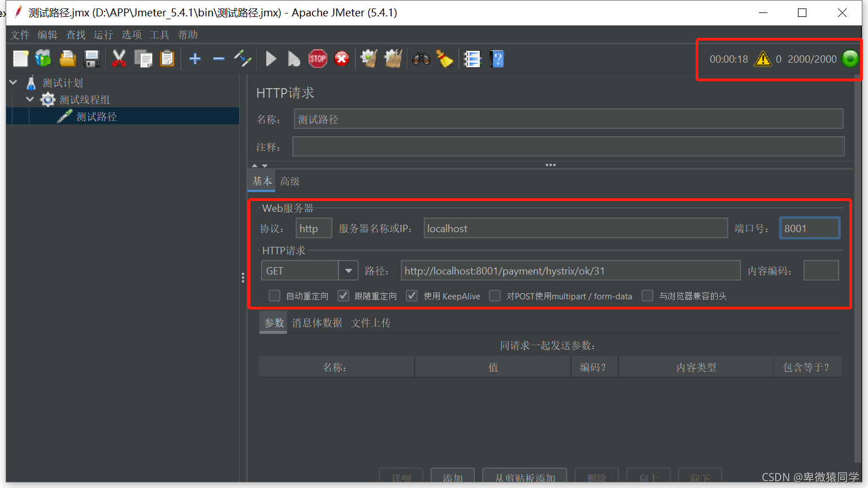
Task: Click the 包含等于? column header
Action: (x=808, y=367)
